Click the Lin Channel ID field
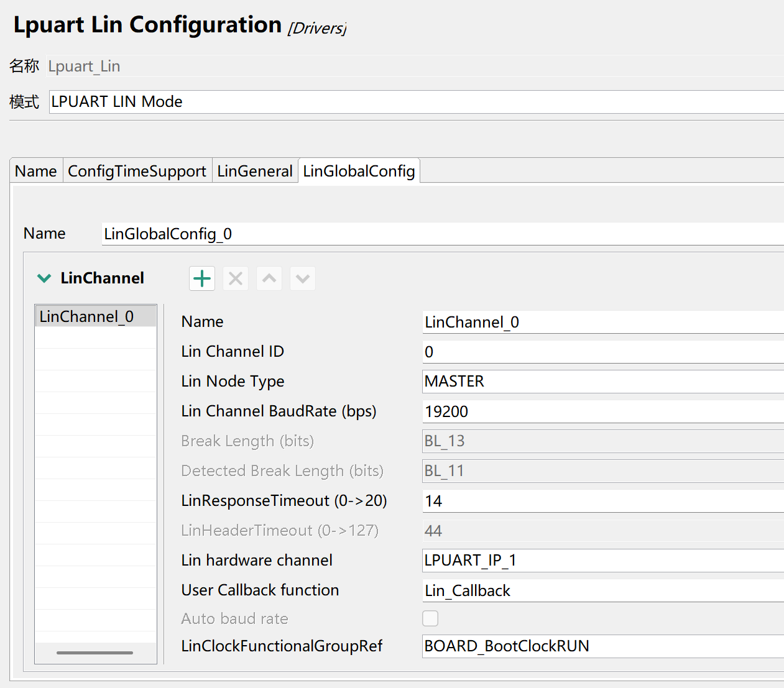This screenshot has height=688, width=784. [603, 352]
